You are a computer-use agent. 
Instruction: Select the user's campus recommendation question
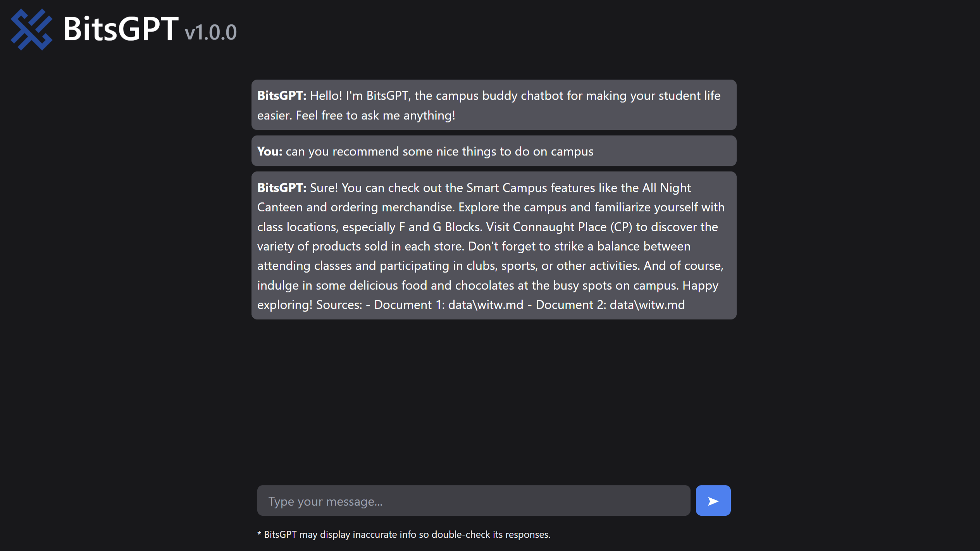[x=439, y=151]
